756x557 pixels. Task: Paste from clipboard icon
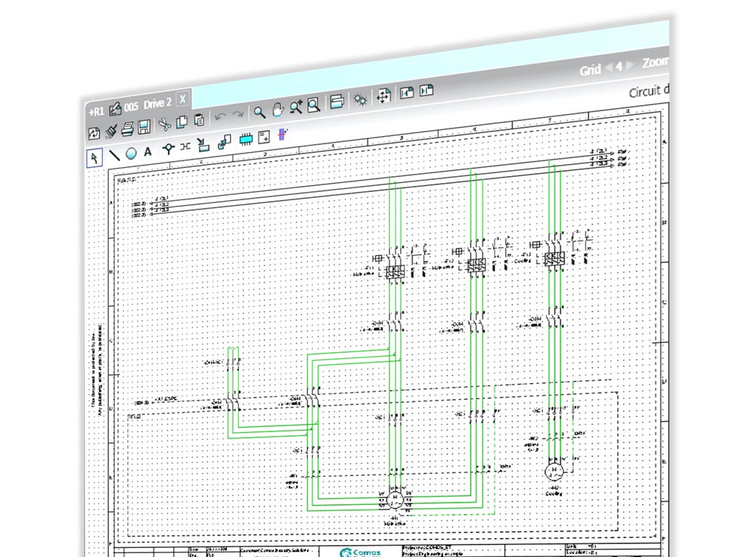pos(199,119)
